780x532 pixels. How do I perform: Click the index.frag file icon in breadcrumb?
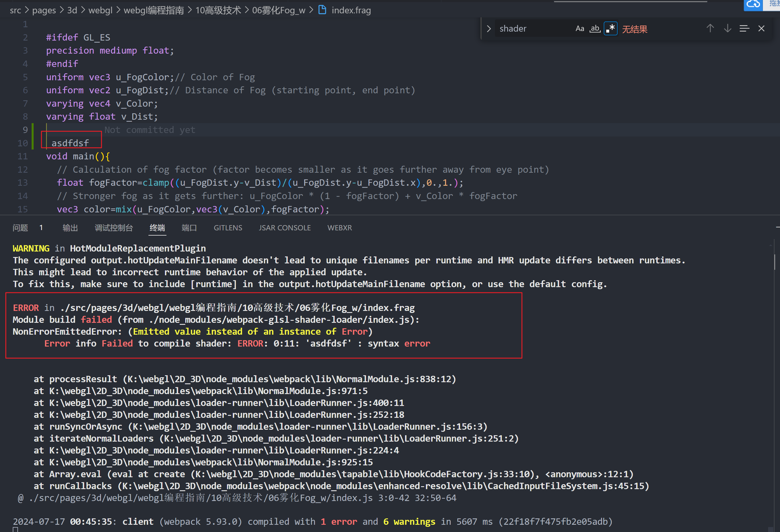(322, 10)
